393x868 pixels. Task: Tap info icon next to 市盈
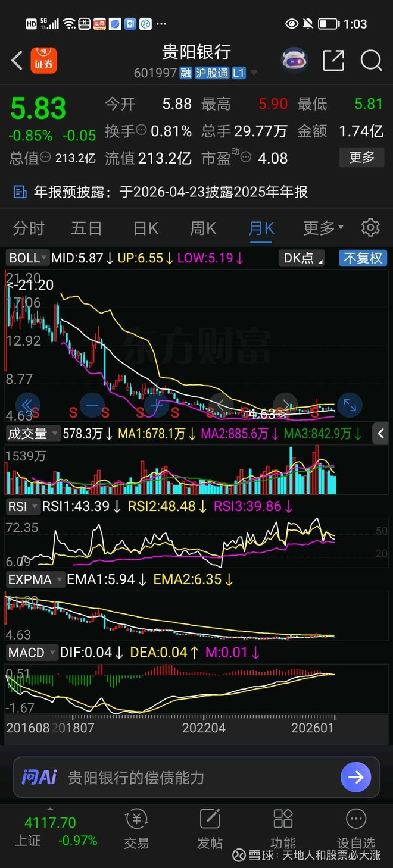(246, 158)
